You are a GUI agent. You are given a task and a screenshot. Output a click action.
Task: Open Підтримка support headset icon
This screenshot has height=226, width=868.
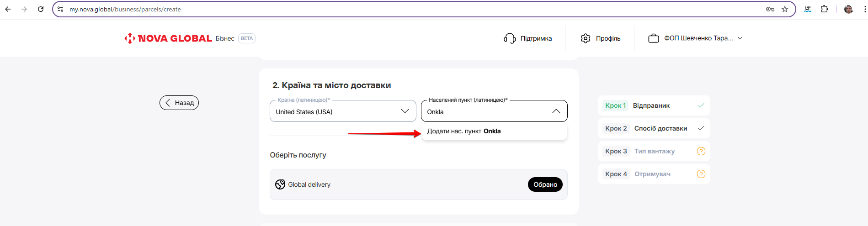509,38
